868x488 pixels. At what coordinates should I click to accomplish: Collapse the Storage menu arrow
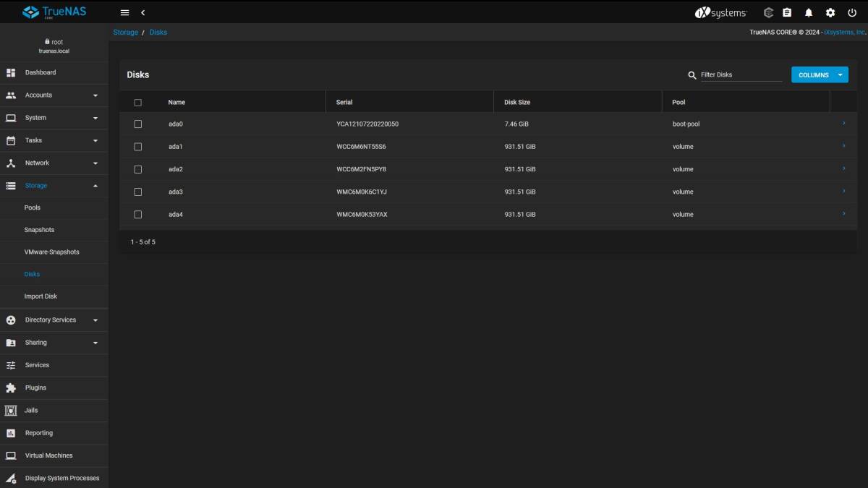coord(95,186)
